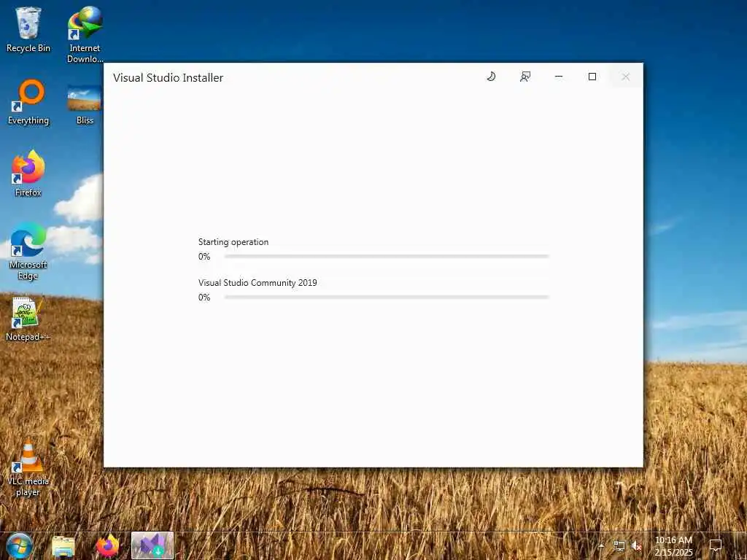Click the Starting operation progress bar
The height and width of the screenshot is (560, 747).
(x=387, y=256)
